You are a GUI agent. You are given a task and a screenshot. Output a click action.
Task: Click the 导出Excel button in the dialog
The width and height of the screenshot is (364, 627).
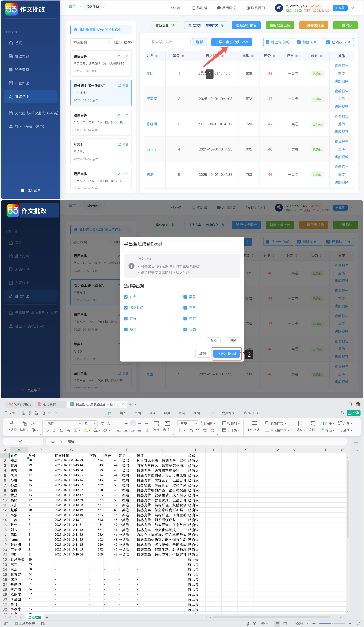point(226,354)
